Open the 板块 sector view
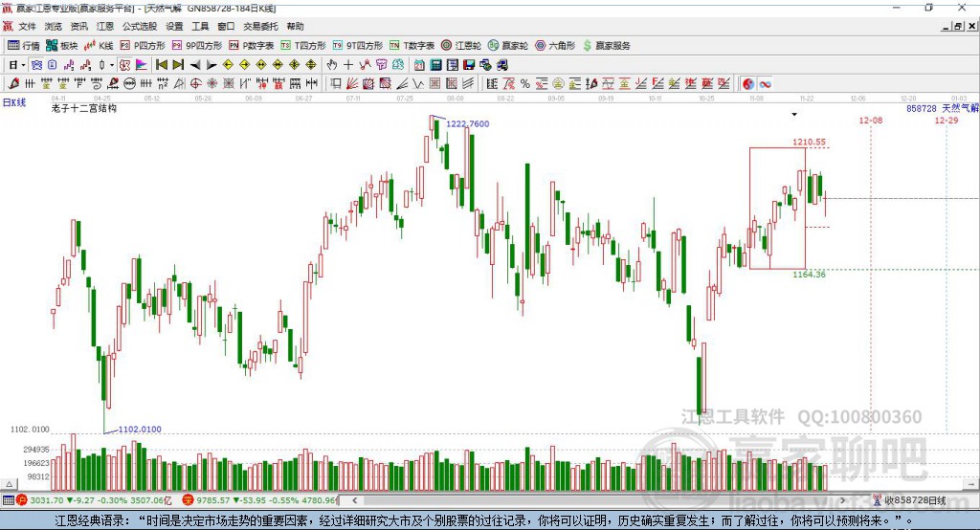This screenshot has height=530, width=980. point(62,46)
